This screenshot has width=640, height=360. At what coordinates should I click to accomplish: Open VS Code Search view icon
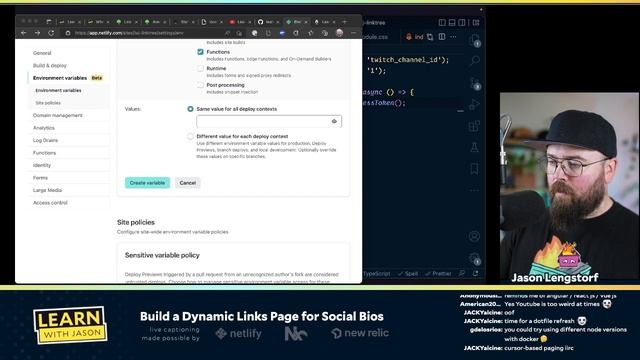tap(474, 61)
